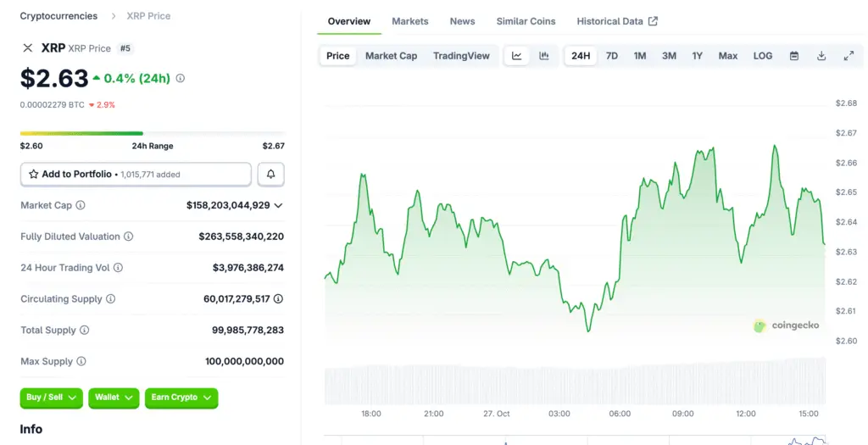Click the download chart icon
This screenshot has width=868, height=445.
pos(821,56)
